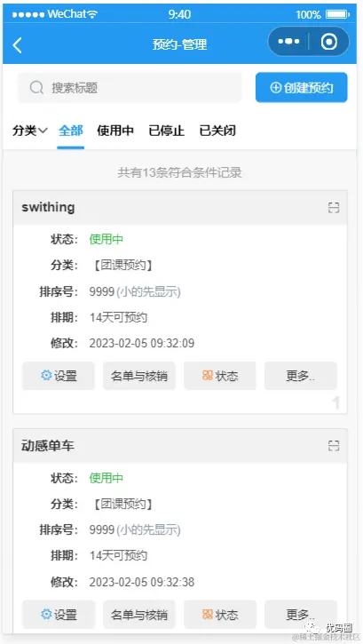Expand the 分类 dropdown filter
This screenshot has height=644, width=363.
click(30, 131)
